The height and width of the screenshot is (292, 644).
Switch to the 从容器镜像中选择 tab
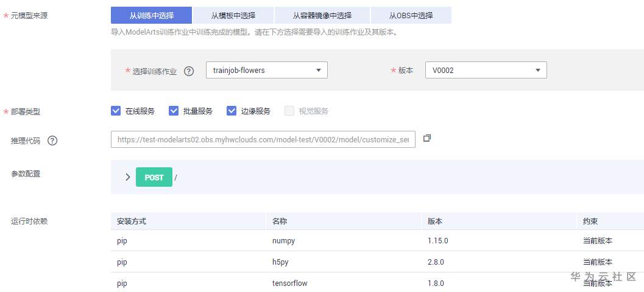point(322,16)
